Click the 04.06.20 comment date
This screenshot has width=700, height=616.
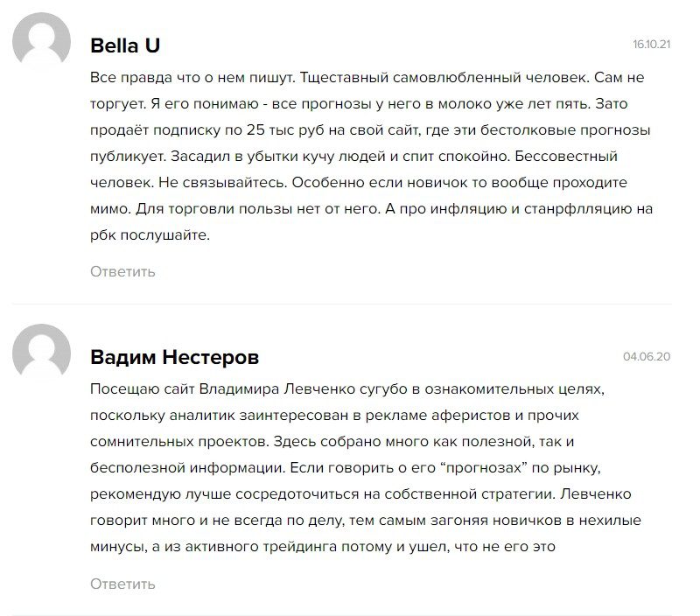click(x=647, y=356)
